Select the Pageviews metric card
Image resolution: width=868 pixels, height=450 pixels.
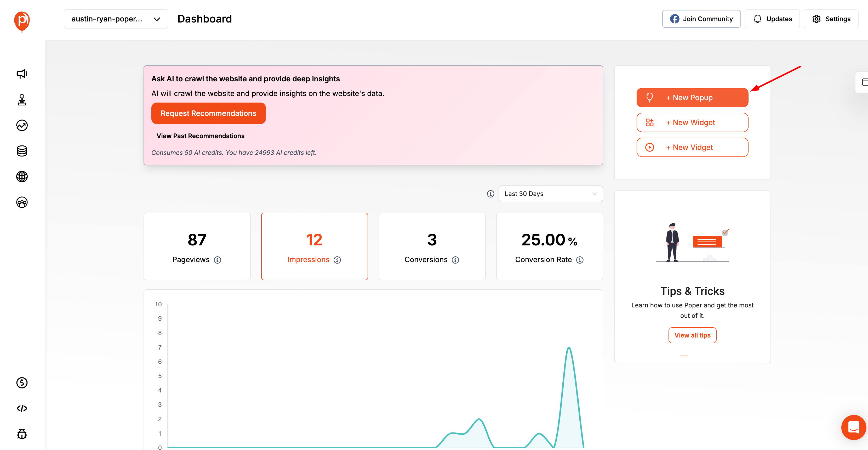[x=197, y=246]
